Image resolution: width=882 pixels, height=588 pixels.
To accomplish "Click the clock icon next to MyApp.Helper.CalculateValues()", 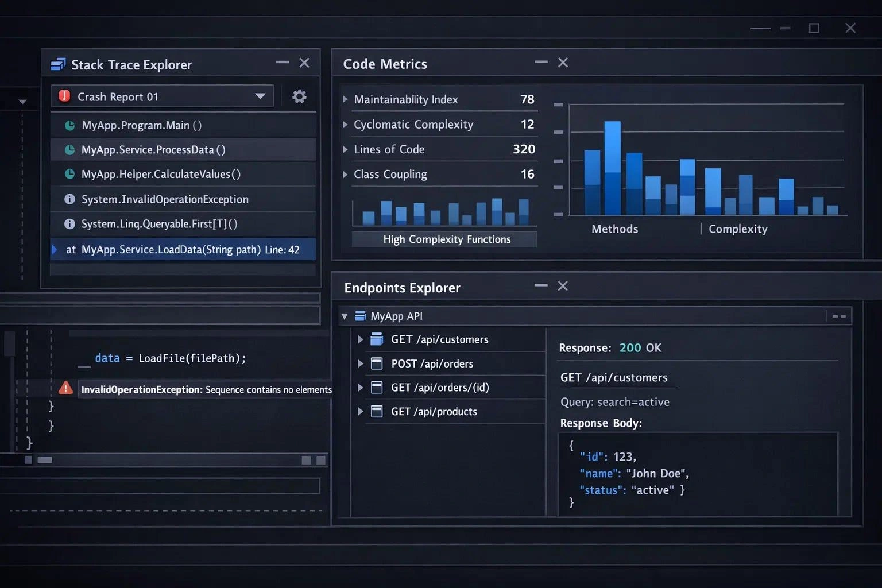I will coord(69,174).
